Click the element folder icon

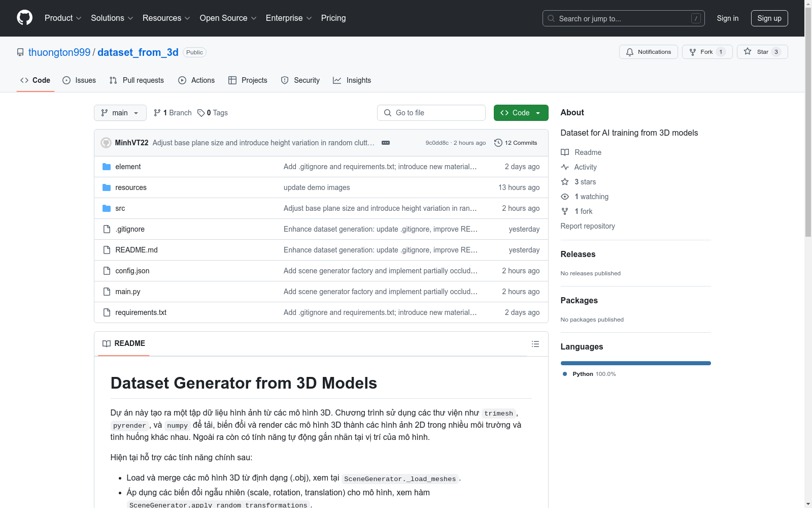tap(107, 167)
